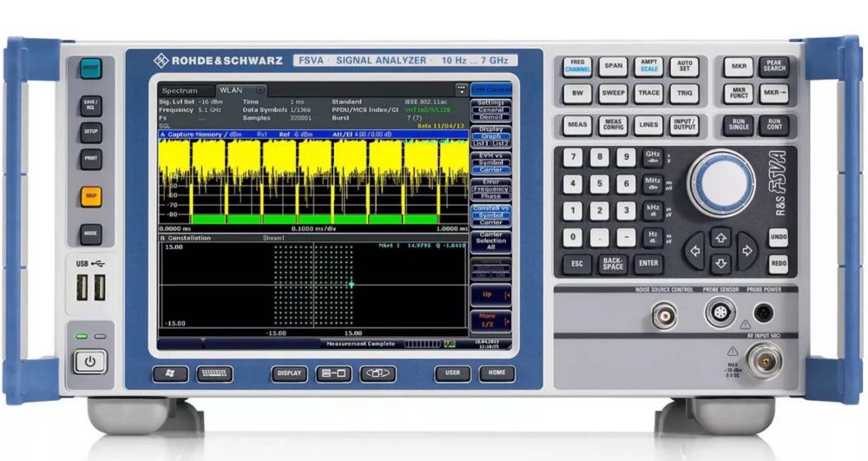868x461 pixels.
Task: Run PEAK SEARCH key
Action: tap(774, 66)
